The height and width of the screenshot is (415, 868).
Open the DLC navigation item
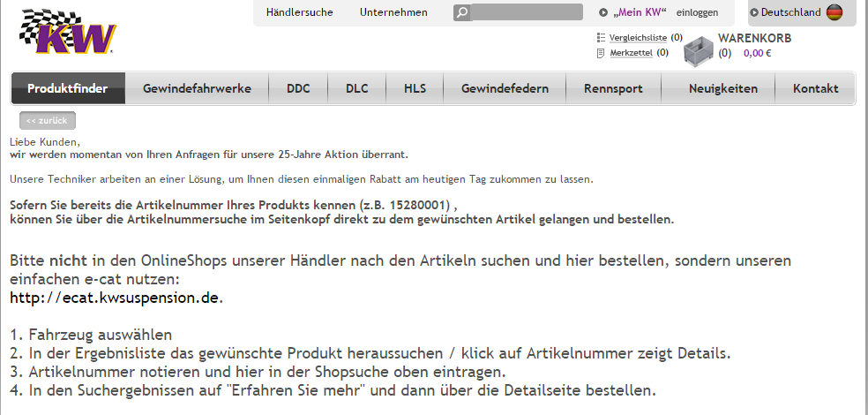tap(356, 88)
